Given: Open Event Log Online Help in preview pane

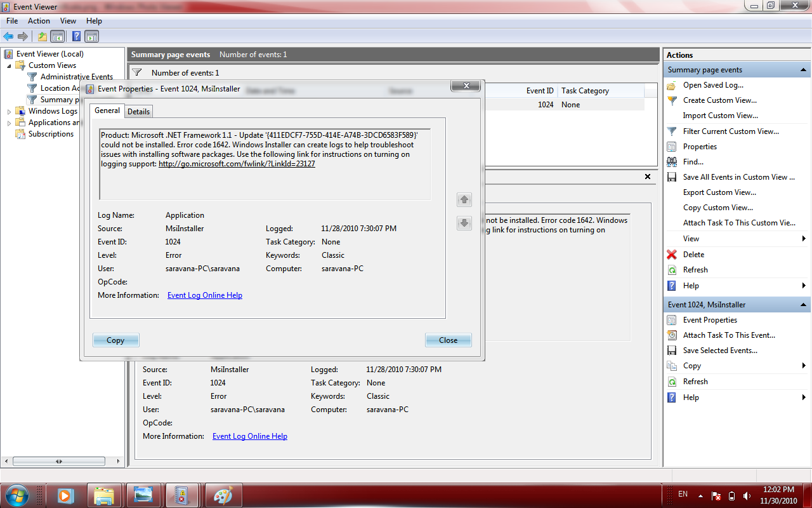Looking at the screenshot, I should point(250,436).
